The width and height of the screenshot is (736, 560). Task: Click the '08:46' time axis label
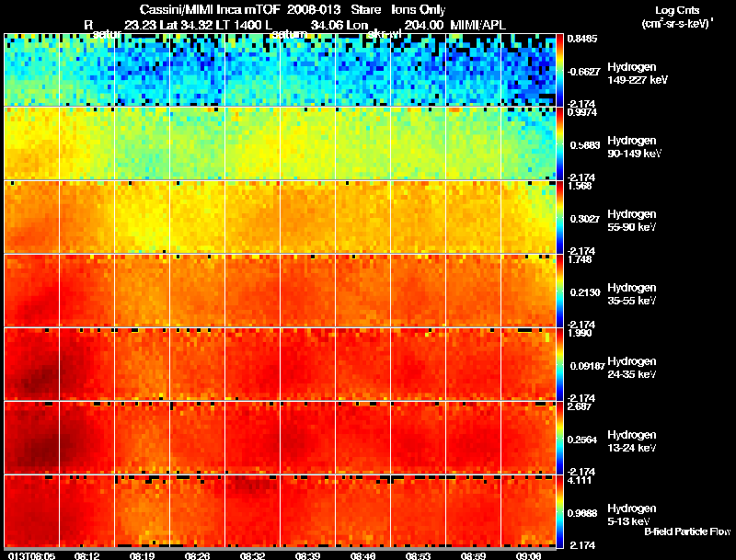coord(362,555)
